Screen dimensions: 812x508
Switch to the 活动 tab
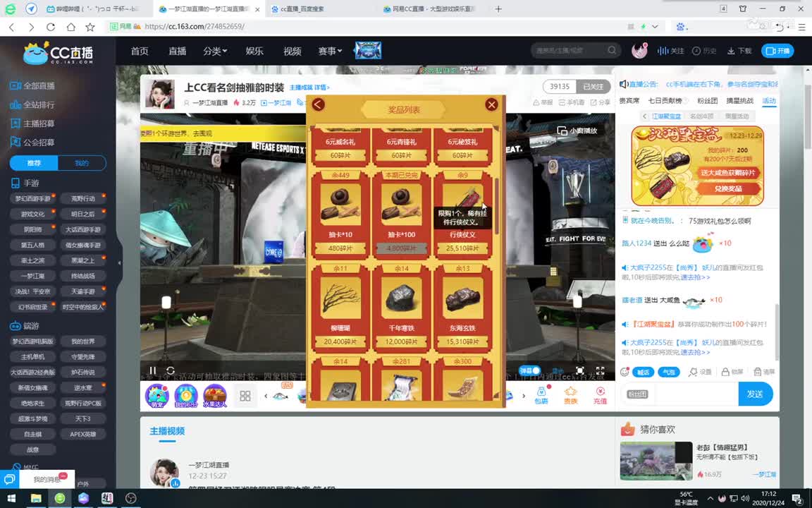[x=769, y=101]
